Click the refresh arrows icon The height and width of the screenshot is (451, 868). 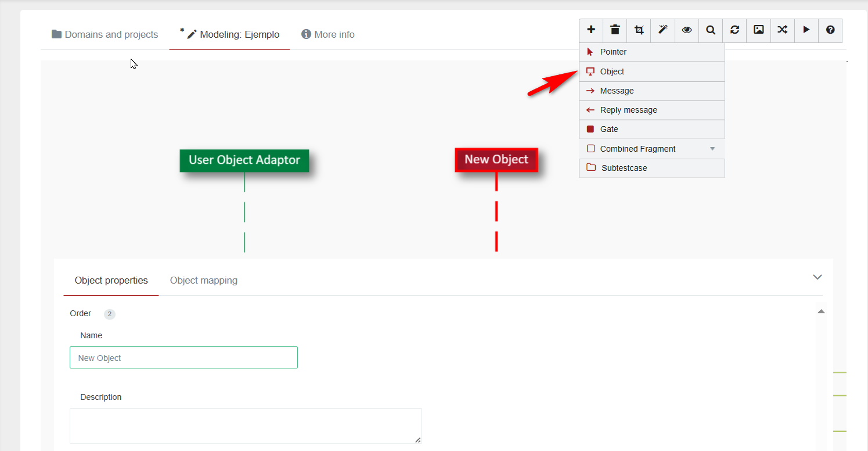click(x=734, y=30)
